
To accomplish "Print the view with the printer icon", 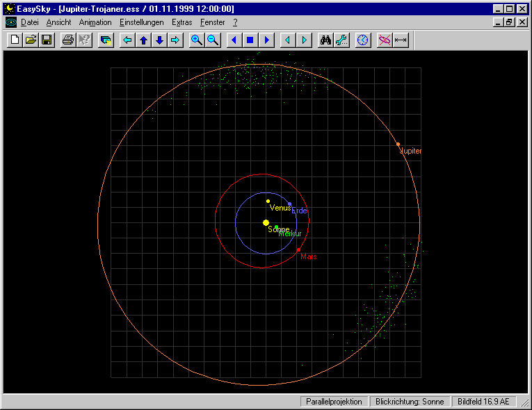I will 67,40.
